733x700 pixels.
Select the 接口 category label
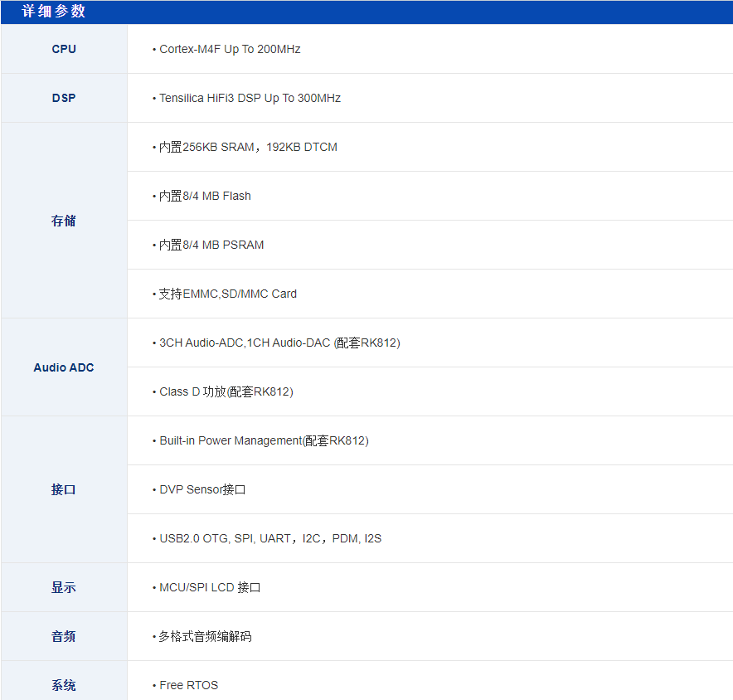point(64,489)
